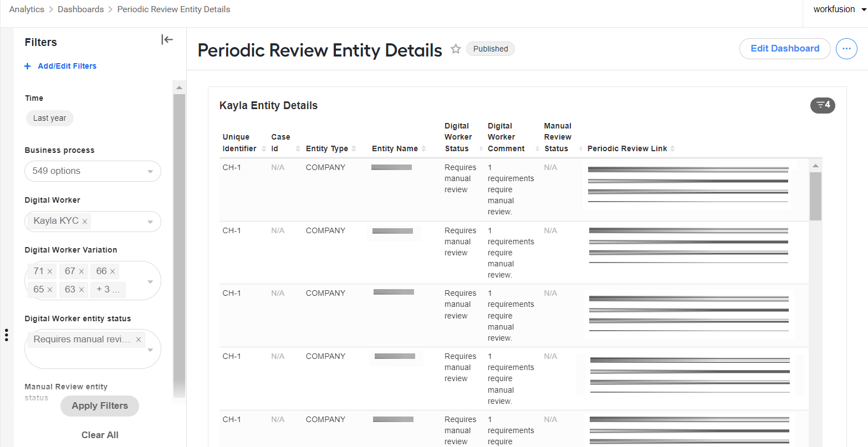The height and width of the screenshot is (447, 868).
Task: Click Periodic Review Entity Details breadcrumb
Action: (x=173, y=9)
